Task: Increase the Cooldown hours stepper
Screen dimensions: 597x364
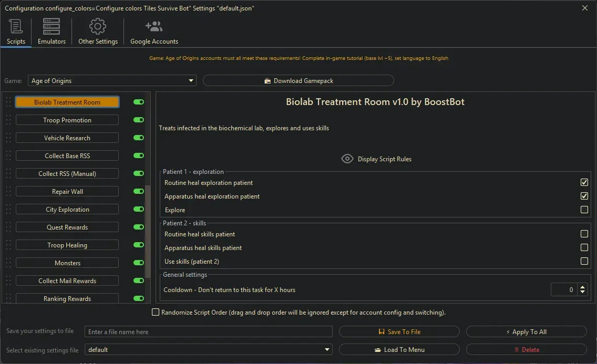Action: pos(582,287)
